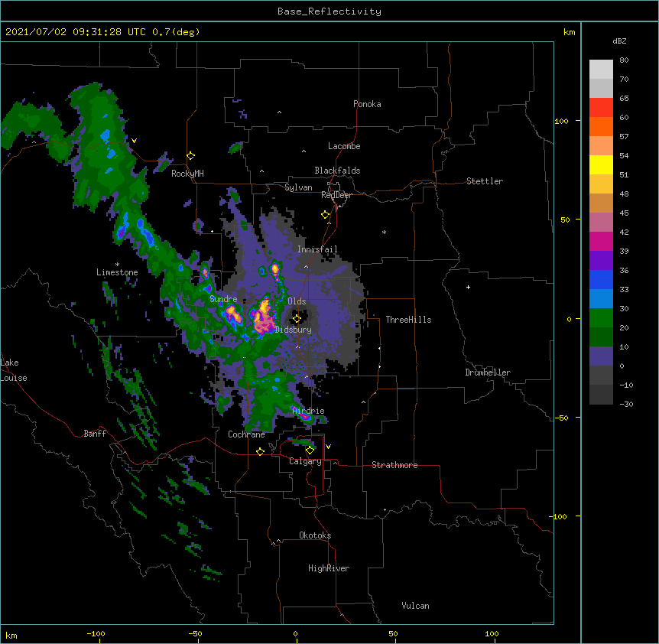Select the radar site diamond beside Olds
The height and width of the screenshot is (644, 659).
point(297,319)
